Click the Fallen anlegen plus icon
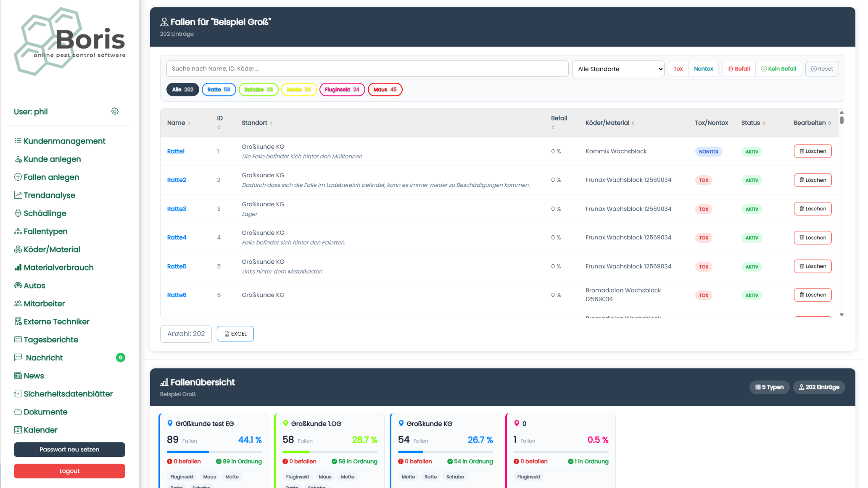This screenshot has height=488, width=868. point(18,177)
